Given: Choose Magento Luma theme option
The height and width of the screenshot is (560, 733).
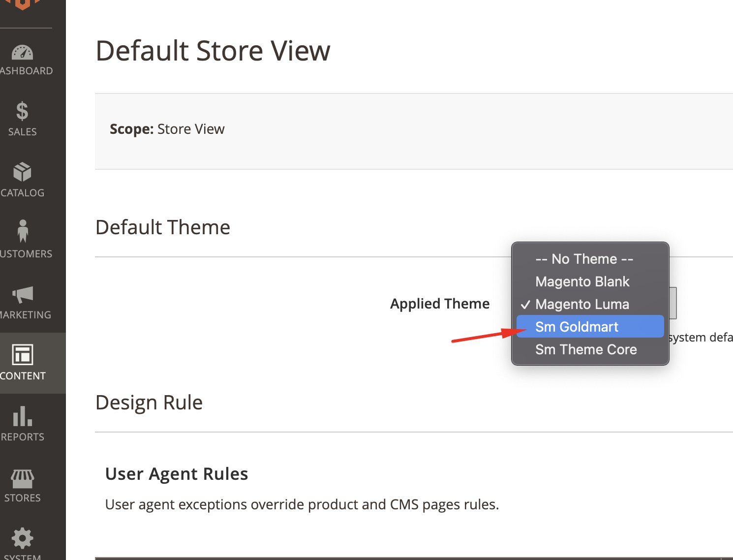Looking at the screenshot, I should [590, 304].
